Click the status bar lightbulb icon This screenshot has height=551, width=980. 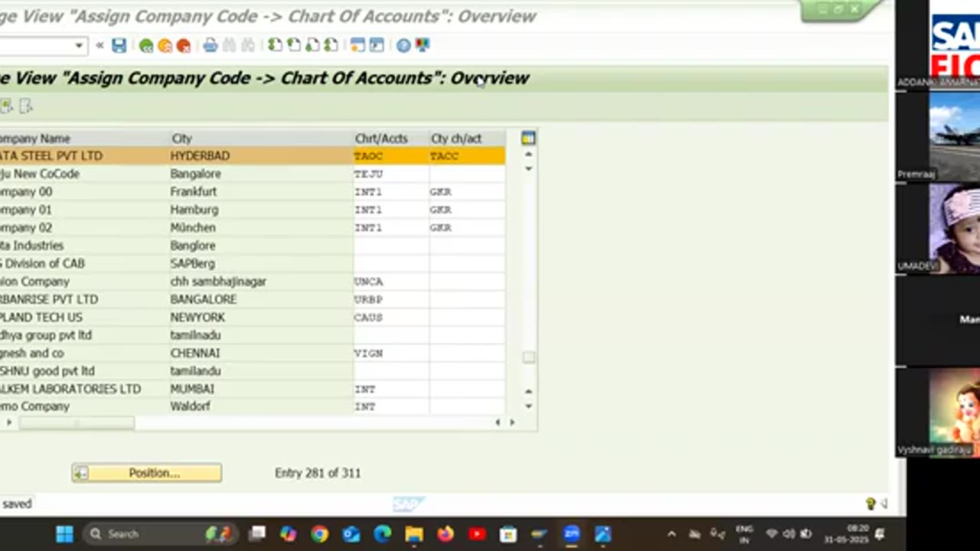pos(871,504)
